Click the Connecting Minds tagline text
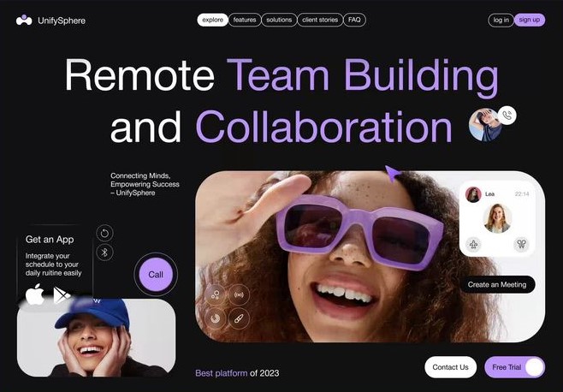The image size is (563, 392). (145, 184)
